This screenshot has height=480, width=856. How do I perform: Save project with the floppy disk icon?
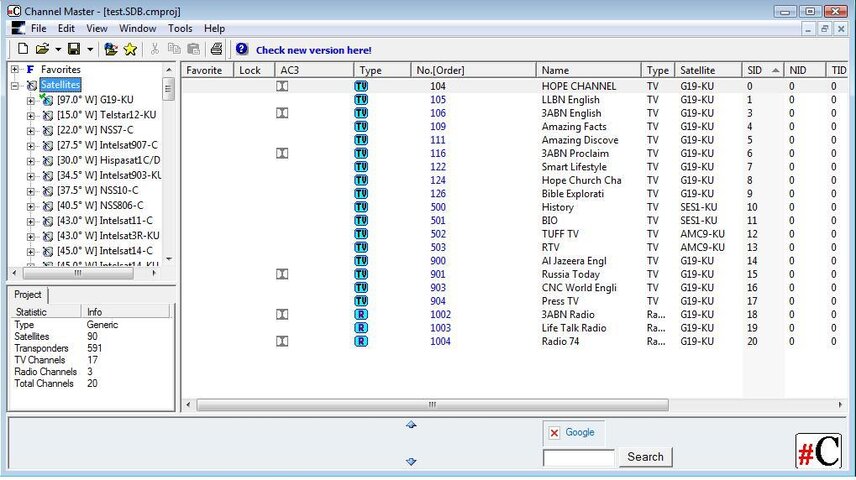74,49
